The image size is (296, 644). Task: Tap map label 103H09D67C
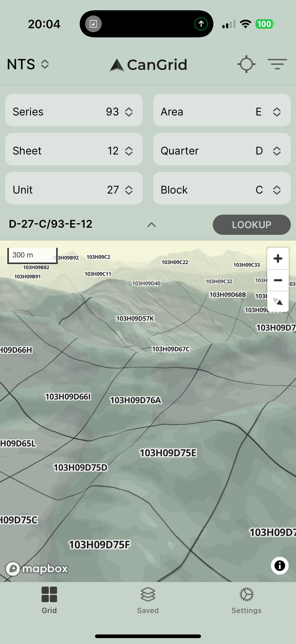(x=171, y=349)
